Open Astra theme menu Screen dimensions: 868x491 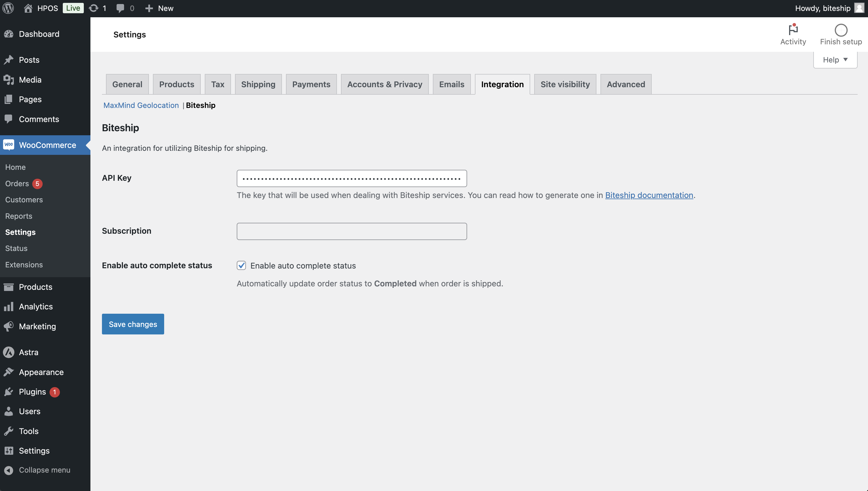click(x=29, y=352)
